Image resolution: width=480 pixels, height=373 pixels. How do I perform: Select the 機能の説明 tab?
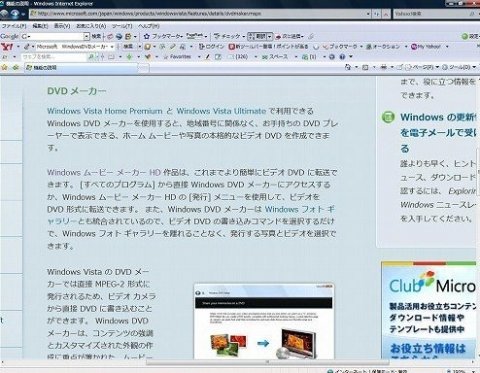81,67
